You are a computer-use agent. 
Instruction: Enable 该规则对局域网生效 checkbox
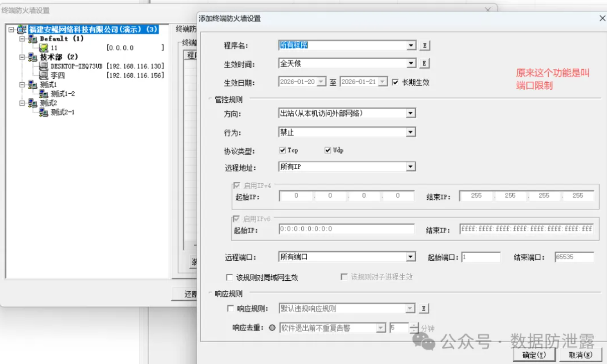(229, 277)
